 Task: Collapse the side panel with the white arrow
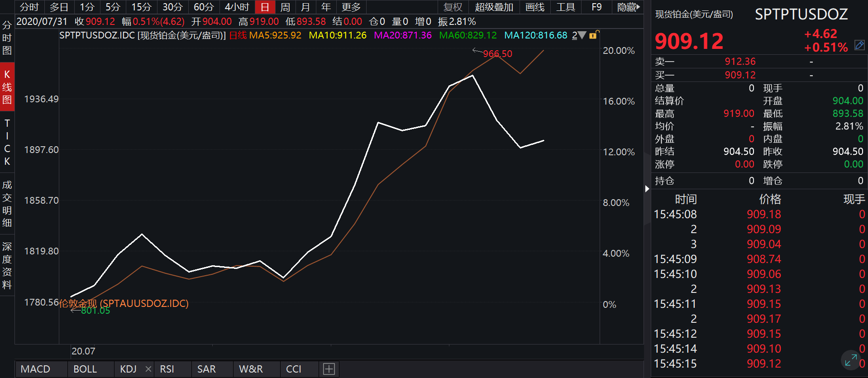647,189
